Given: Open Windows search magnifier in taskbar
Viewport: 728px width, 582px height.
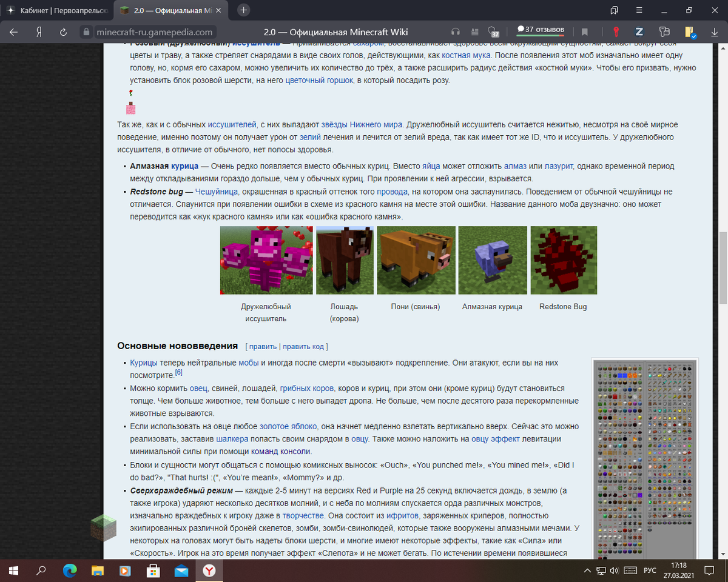Looking at the screenshot, I should click(41, 570).
